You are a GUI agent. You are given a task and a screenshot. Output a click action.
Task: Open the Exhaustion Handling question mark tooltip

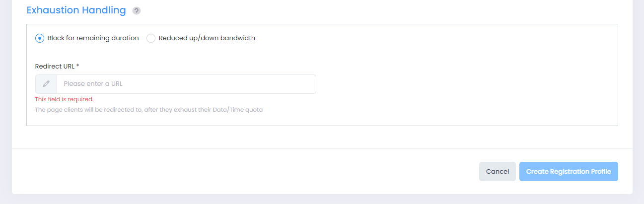[x=137, y=11]
